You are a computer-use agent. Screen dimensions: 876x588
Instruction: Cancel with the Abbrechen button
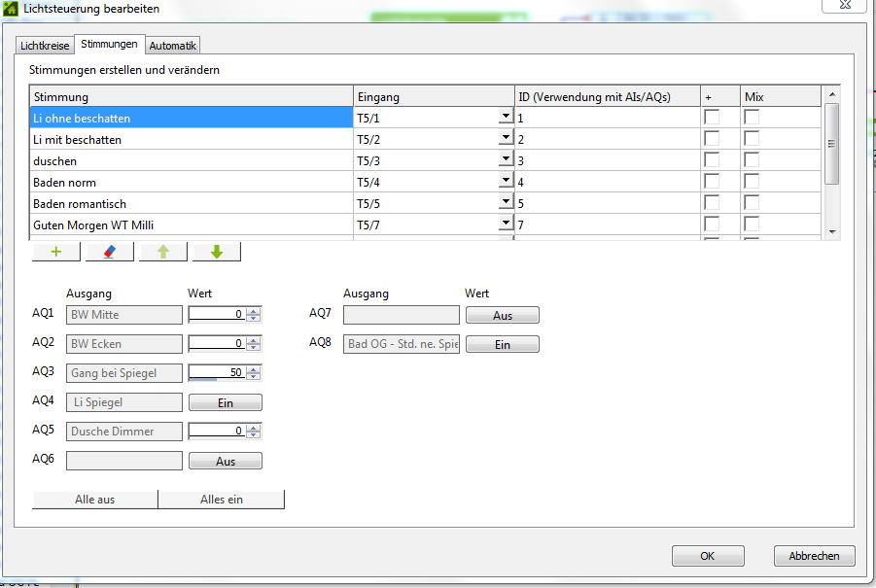coord(814,556)
